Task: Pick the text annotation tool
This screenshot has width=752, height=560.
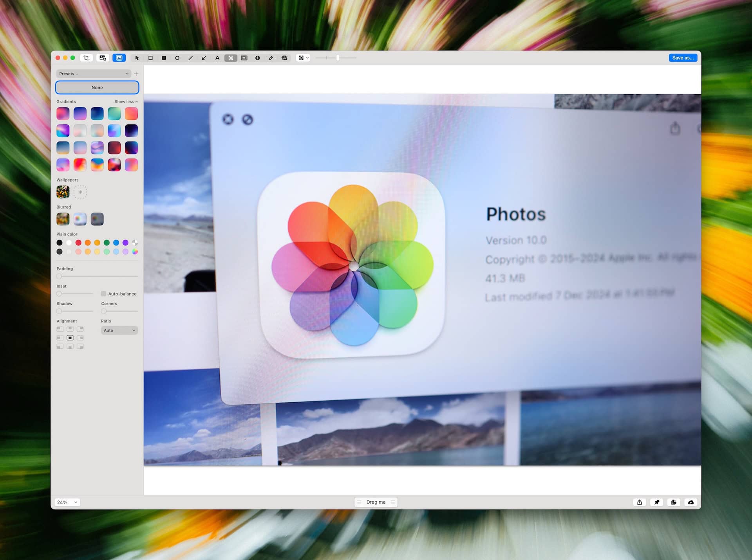Action: (x=217, y=58)
